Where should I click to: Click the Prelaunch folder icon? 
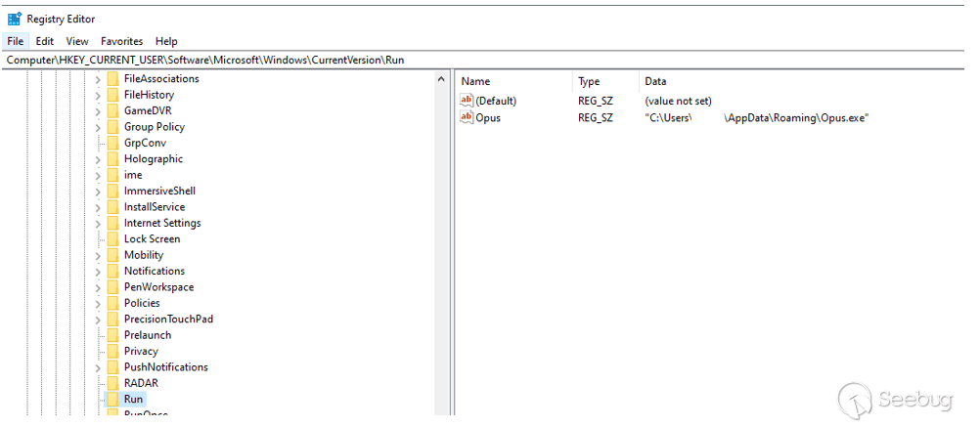(112, 335)
